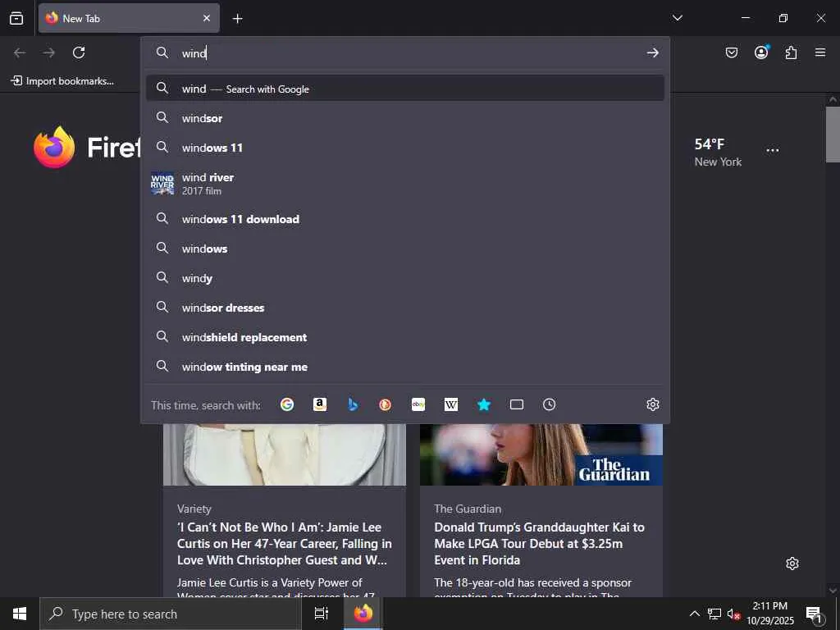Select the 'windshield replacement' suggestion

[405, 337]
